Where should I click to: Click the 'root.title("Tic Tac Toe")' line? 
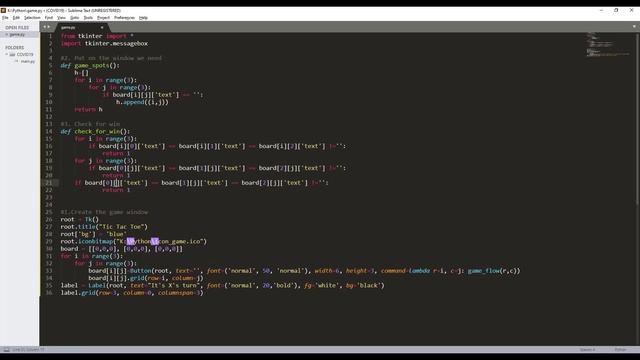coord(104,227)
